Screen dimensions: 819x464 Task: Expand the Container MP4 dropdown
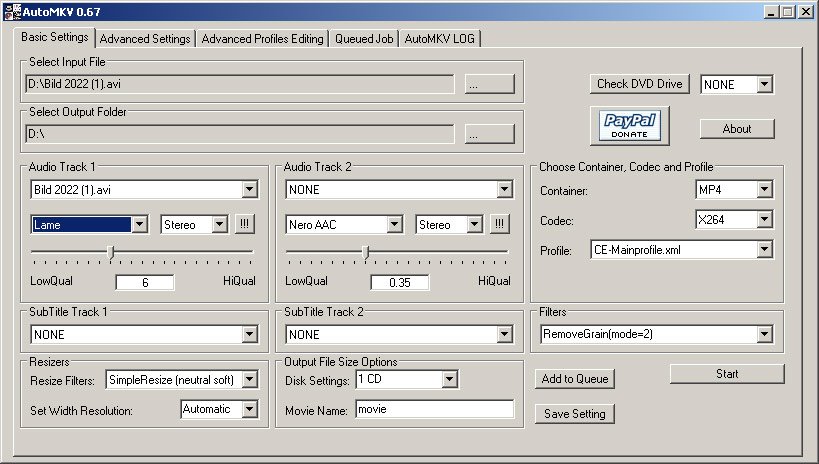point(764,190)
